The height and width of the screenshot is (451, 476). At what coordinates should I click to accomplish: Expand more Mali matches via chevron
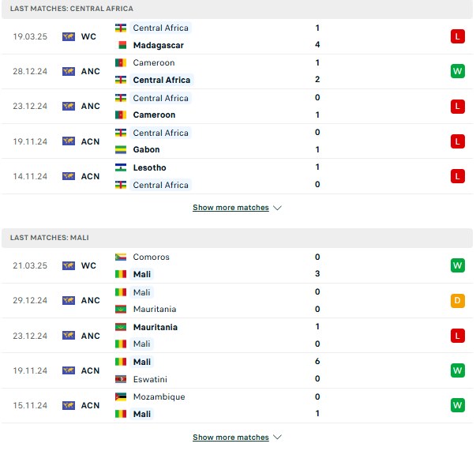279,439
